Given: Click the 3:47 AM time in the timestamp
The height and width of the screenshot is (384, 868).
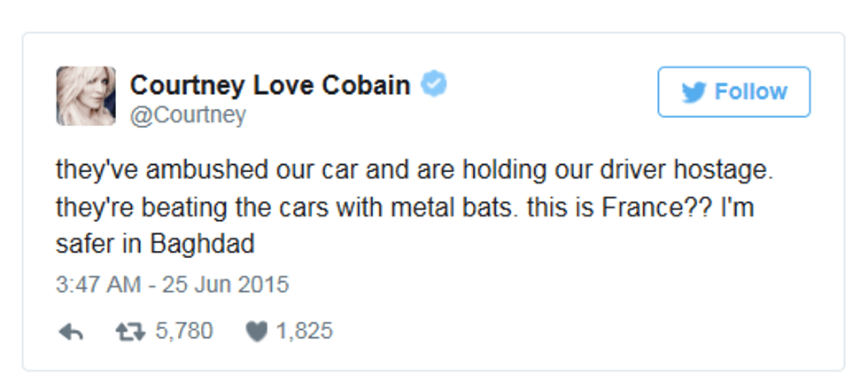Looking at the screenshot, I should tap(94, 286).
